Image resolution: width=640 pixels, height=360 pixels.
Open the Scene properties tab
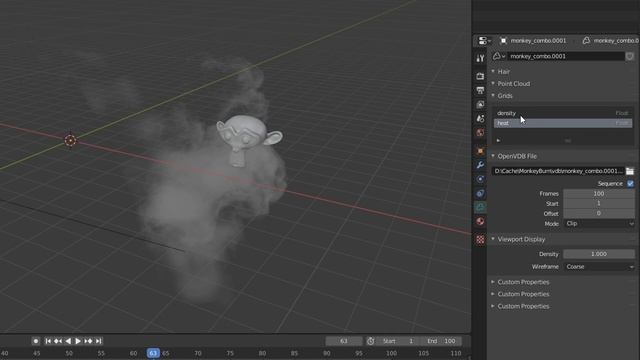pyautogui.click(x=480, y=118)
